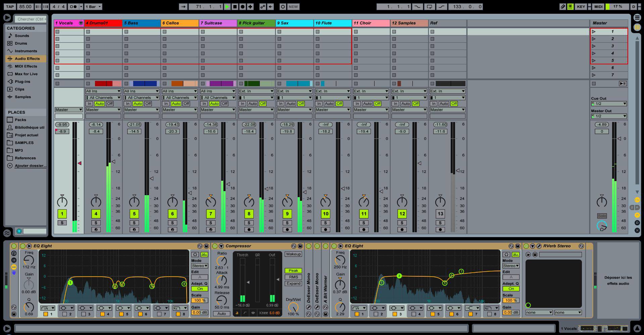Open the first EQ Eight Mode Stereo dropdown
The image size is (644, 335).
(200, 266)
